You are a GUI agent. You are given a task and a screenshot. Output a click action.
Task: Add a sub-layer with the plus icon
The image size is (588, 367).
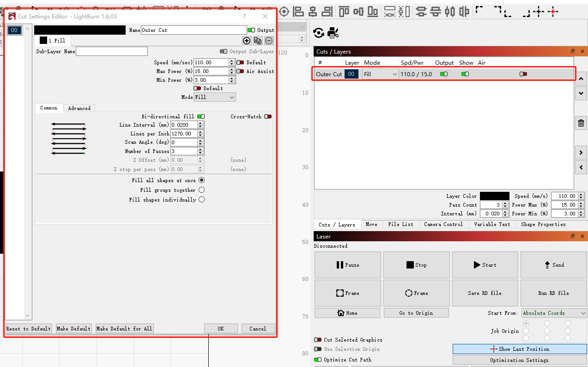pyautogui.click(x=247, y=41)
